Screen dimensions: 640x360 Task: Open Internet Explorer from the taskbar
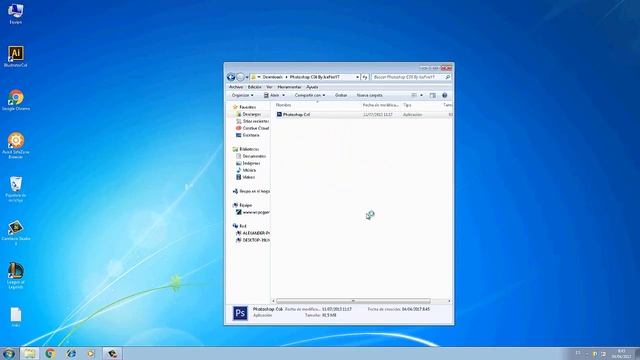pos(71,353)
